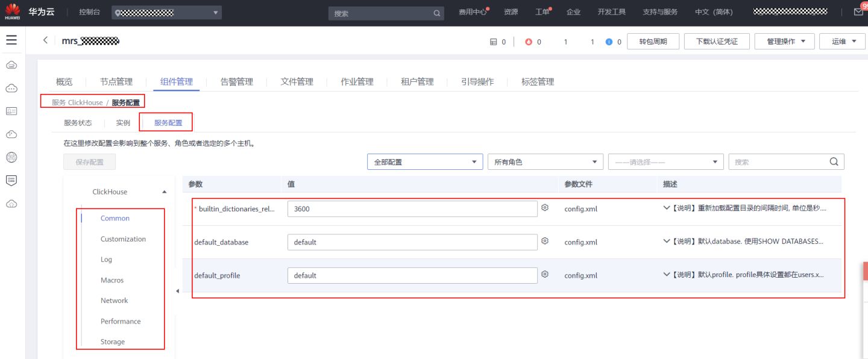Viewport: 868px width, 359px height.
Task: Open the first cloud service sidebar icon
Action: (x=11, y=64)
